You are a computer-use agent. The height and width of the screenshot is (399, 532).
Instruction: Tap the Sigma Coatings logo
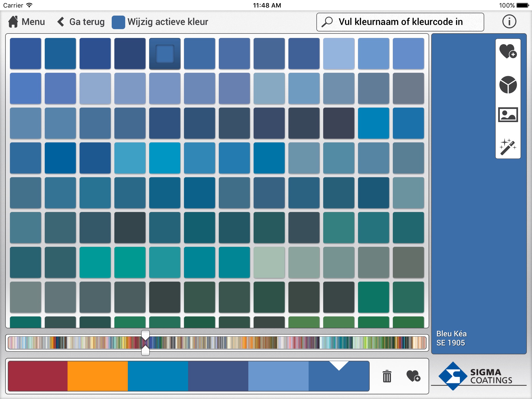475,376
